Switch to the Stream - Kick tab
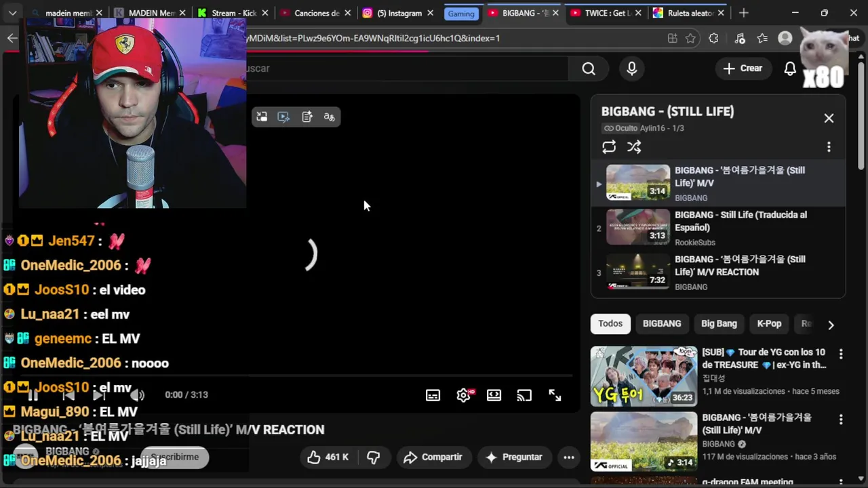Screen dimensions: 868x488 [233, 13]
